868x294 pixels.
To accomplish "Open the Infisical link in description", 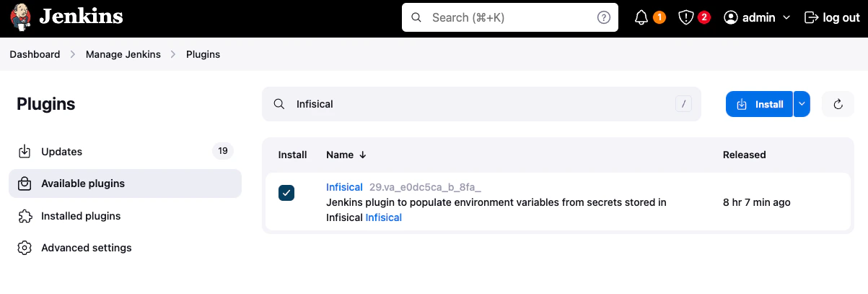I will coord(384,217).
